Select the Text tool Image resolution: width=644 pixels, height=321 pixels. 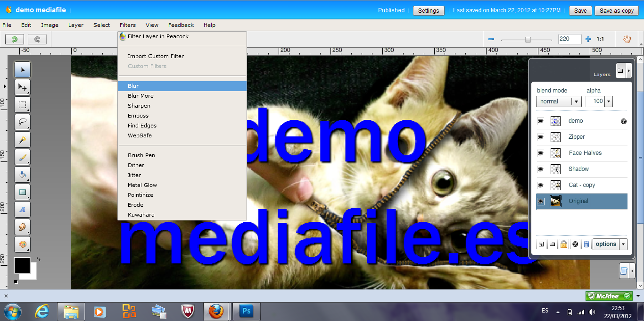tap(22, 209)
